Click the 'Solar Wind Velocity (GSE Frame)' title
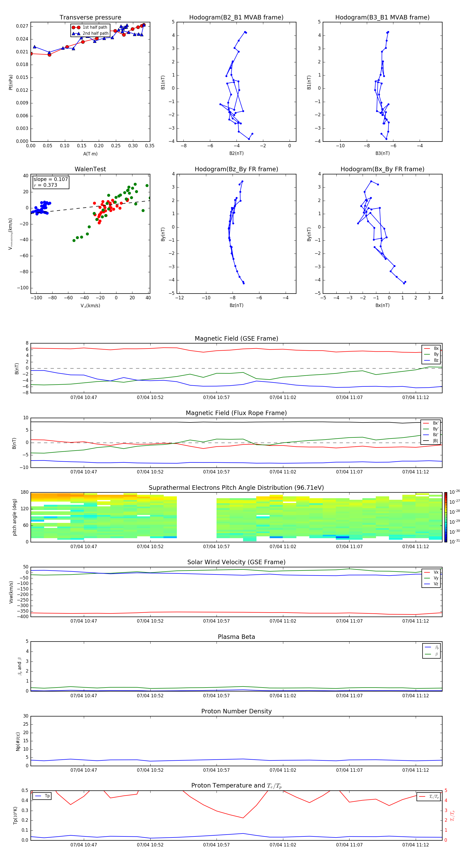 click(236, 562)
